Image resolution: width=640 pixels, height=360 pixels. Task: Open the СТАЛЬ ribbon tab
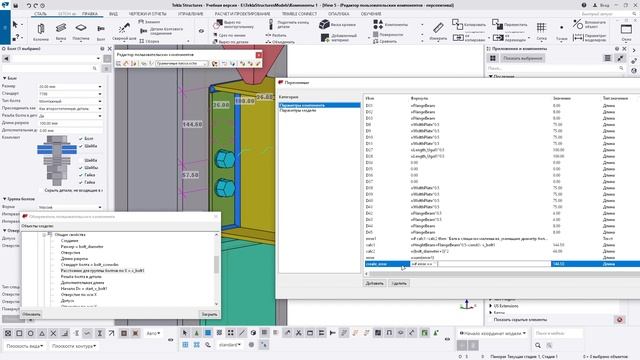(x=40, y=14)
